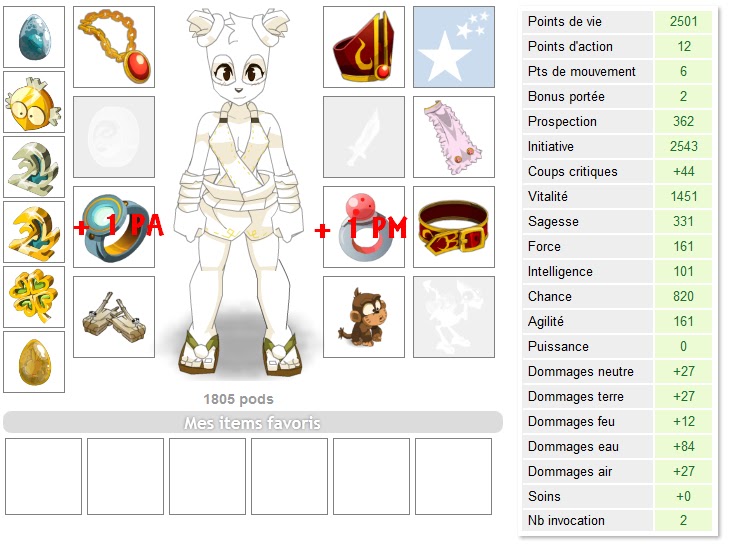731x544 pixels.
Task: Select the empty mount slot
Action: [x=454, y=317]
